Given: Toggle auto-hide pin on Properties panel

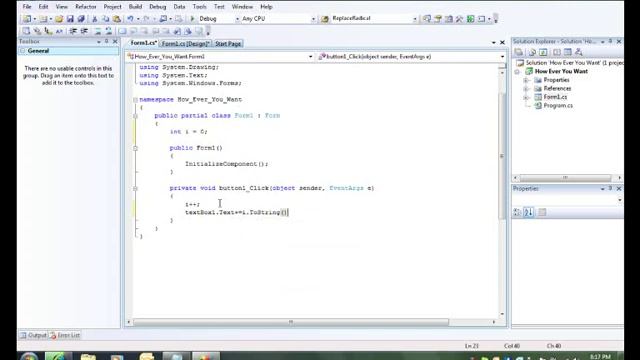Looking at the screenshot, I should 611,189.
